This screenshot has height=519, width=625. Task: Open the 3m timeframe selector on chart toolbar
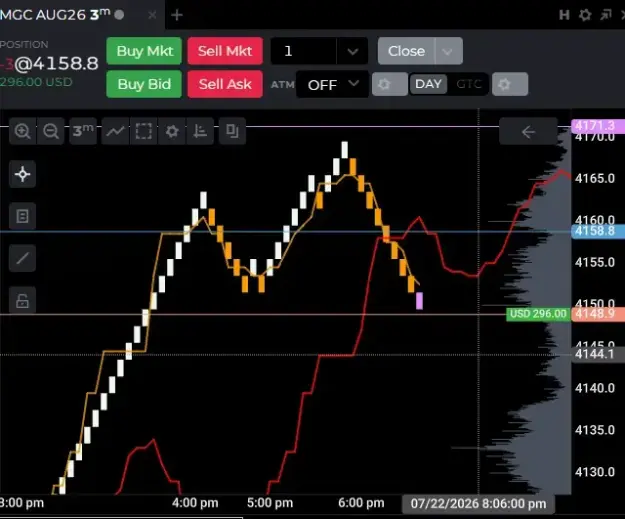coord(83,131)
